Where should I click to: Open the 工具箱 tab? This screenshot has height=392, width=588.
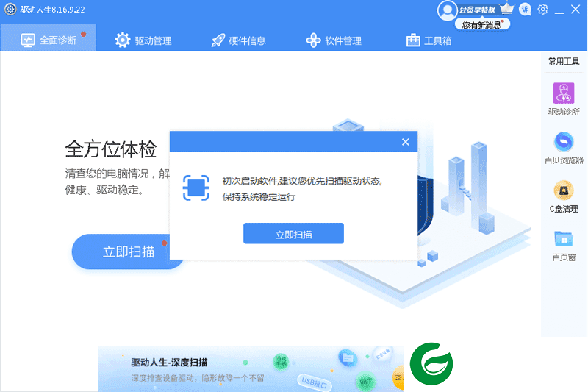coord(429,40)
